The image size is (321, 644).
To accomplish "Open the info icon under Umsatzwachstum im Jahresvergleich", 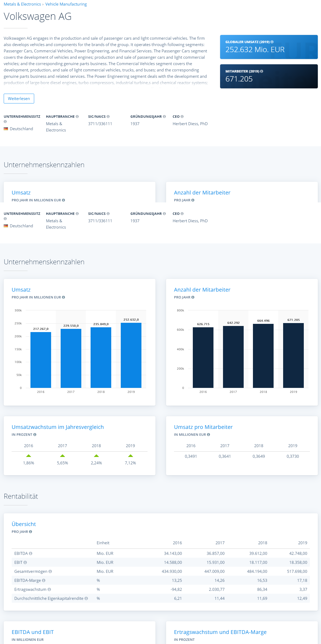I will (x=35, y=434).
